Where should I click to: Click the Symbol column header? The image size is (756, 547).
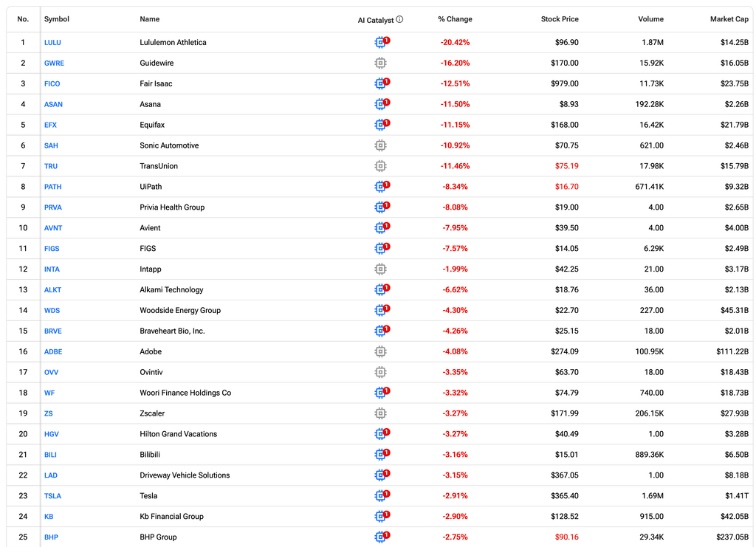(x=56, y=19)
